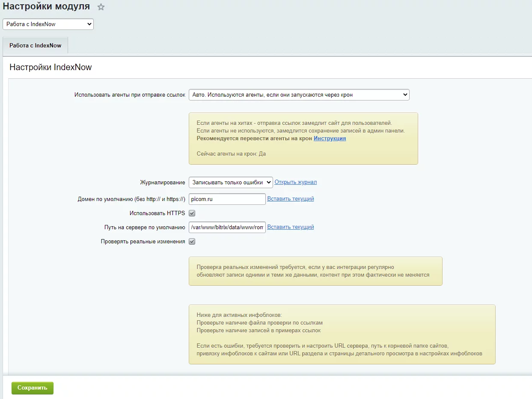Focus the default server path input field
The height and width of the screenshot is (399, 532).
pos(227,227)
